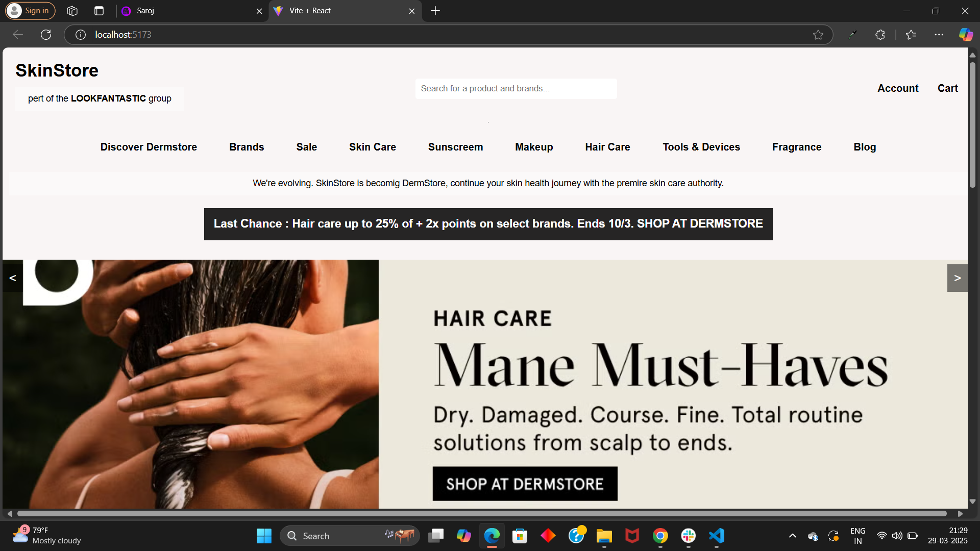Open Wi-Fi network settings icon
The image size is (980, 551).
881,536
